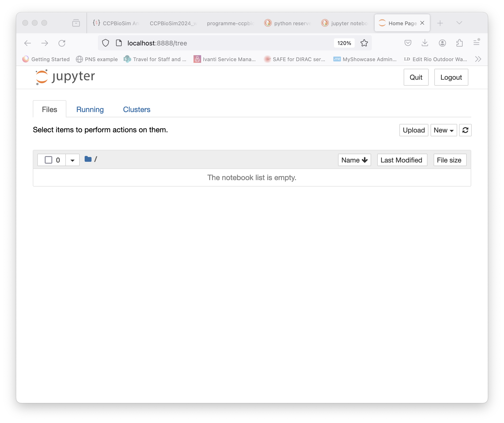Switch to the CCPBioSim2024_w browser tab
504x423 pixels.
(x=173, y=23)
